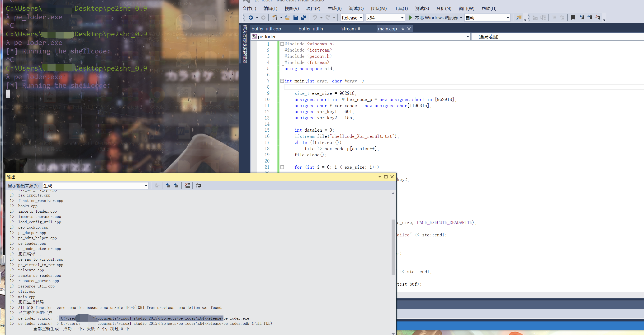Jump to the next bookmark
Viewport: 644px width, 335px height.
(590, 17)
